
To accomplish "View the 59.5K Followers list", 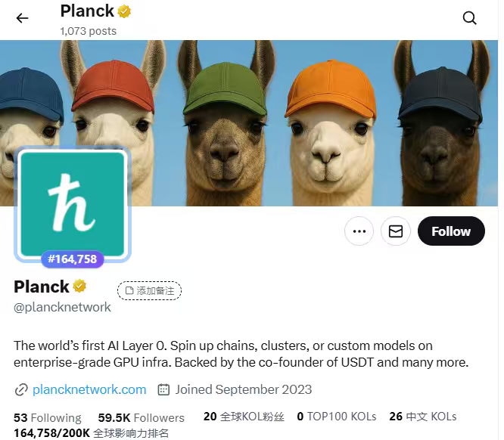I will tap(141, 418).
